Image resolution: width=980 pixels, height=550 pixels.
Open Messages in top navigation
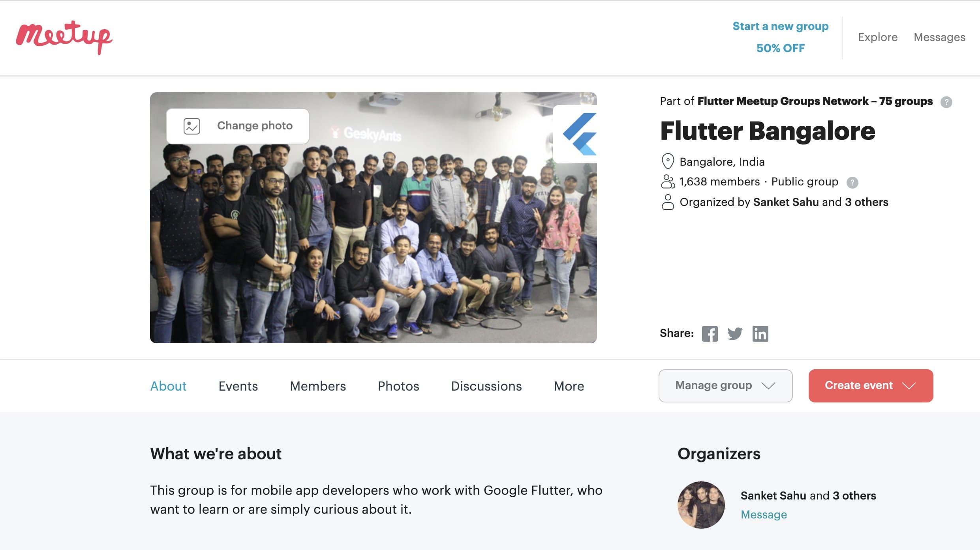(x=939, y=37)
